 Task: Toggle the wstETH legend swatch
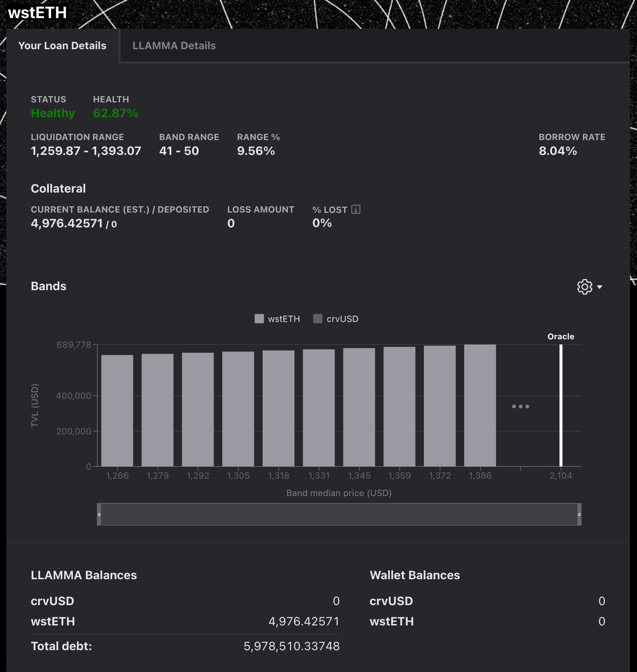pos(259,319)
